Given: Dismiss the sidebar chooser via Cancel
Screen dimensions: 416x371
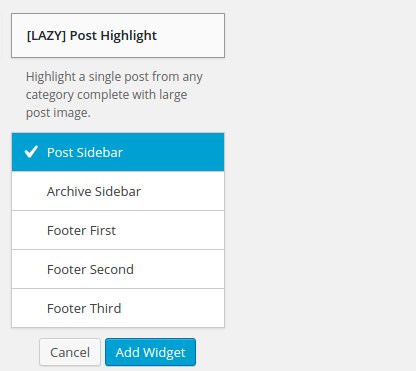Looking at the screenshot, I should coord(70,352).
